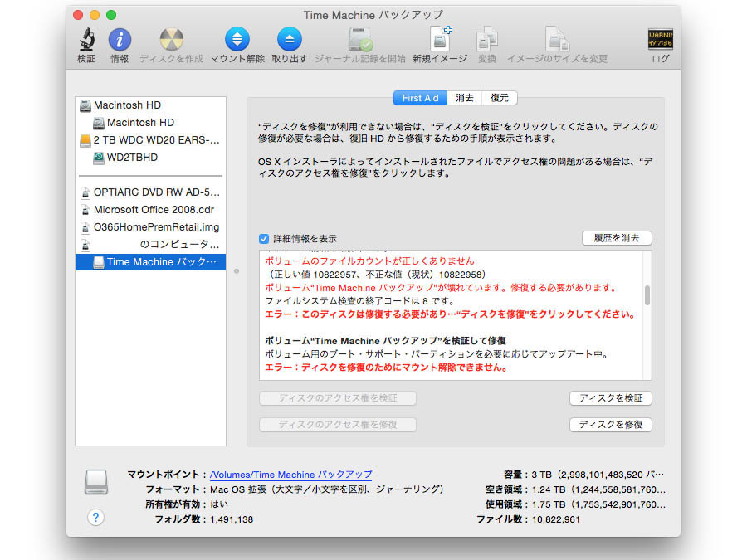Click the 容量 value 3 TB
Screen dimensions: 747x560
tap(598, 475)
